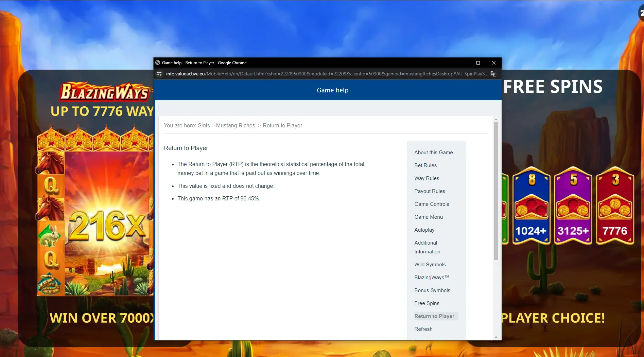Click the FREE SPINS heading in game

[553, 87]
